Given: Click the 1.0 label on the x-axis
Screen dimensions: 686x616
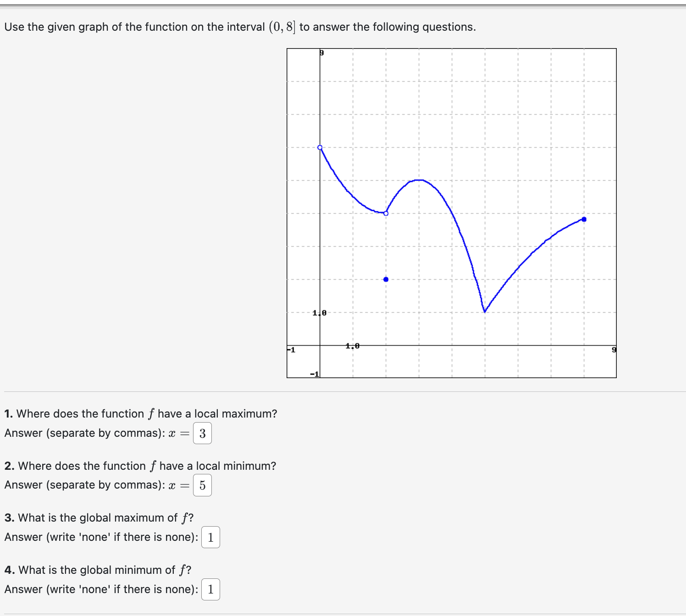Looking at the screenshot, I should [x=352, y=346].
